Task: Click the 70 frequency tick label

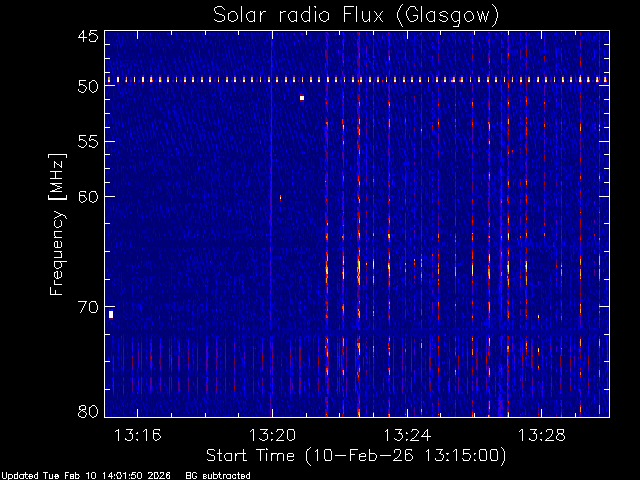Action: pyautogui.click(x=88, y=307)
